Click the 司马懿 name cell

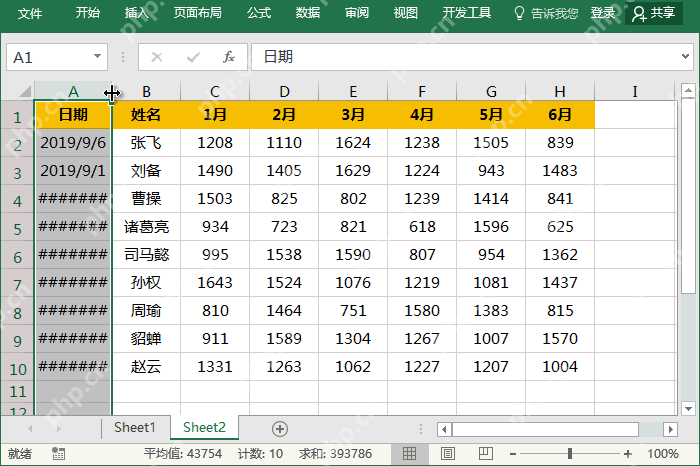click(146, 255)
